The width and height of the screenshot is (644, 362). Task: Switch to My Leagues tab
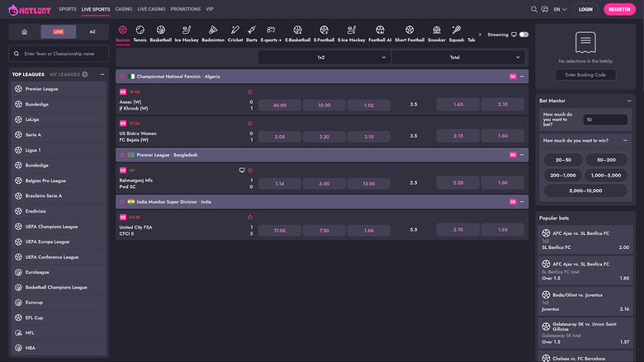(69, 74)
